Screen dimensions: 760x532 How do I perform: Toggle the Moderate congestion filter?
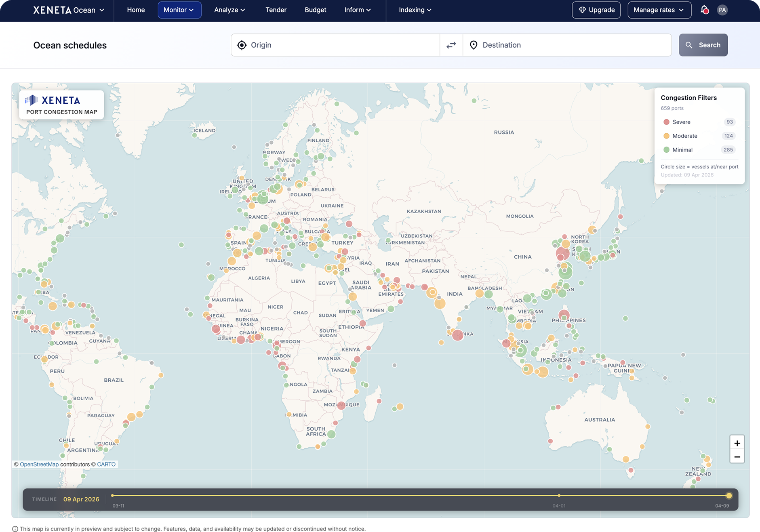(x=699, y=136)
